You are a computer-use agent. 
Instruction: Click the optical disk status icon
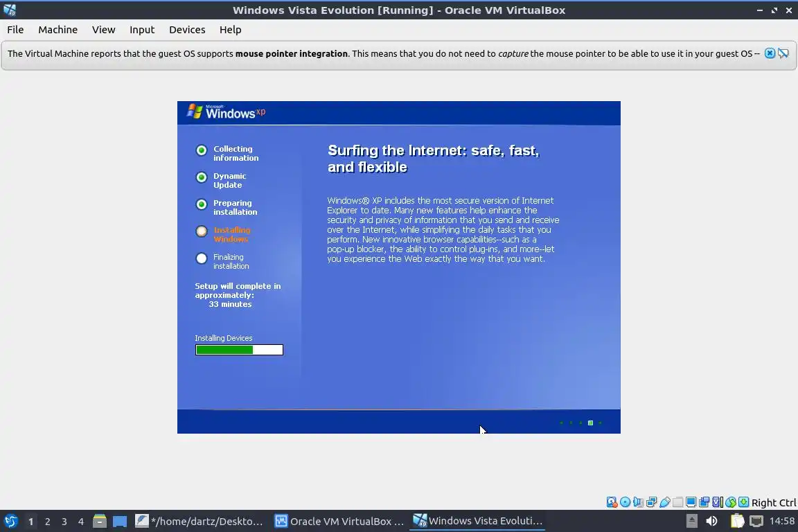click(x=625, y=502)
